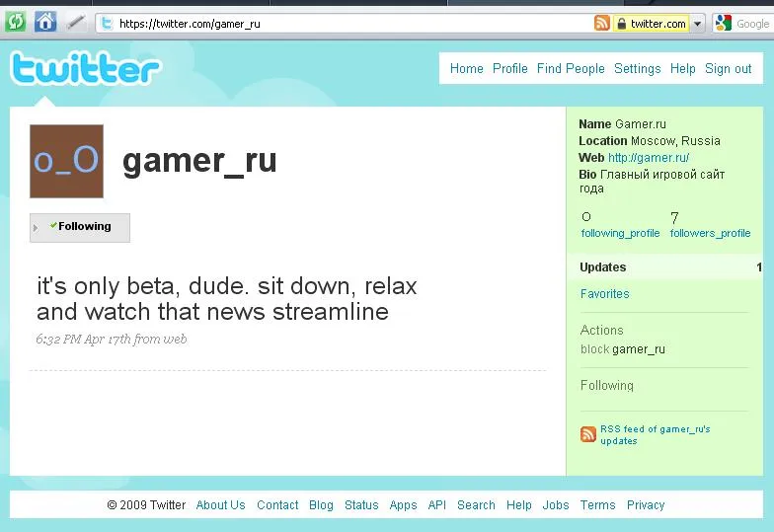
Task: Click the RSS feed orange icon
Action: 588,434
